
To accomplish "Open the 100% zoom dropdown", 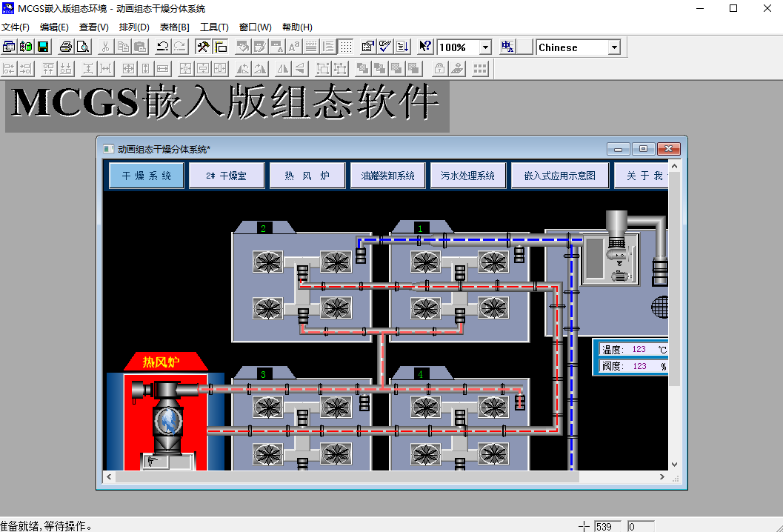I will (485, 47).
